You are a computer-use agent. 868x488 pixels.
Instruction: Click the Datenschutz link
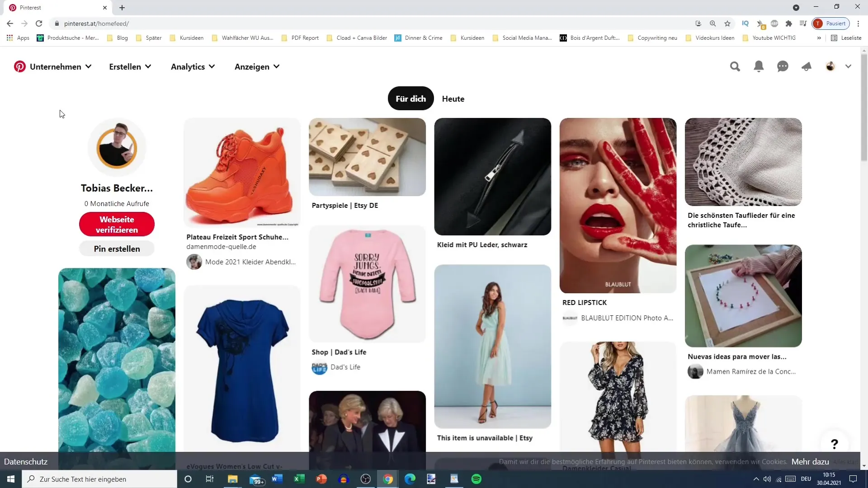point(26,462)
